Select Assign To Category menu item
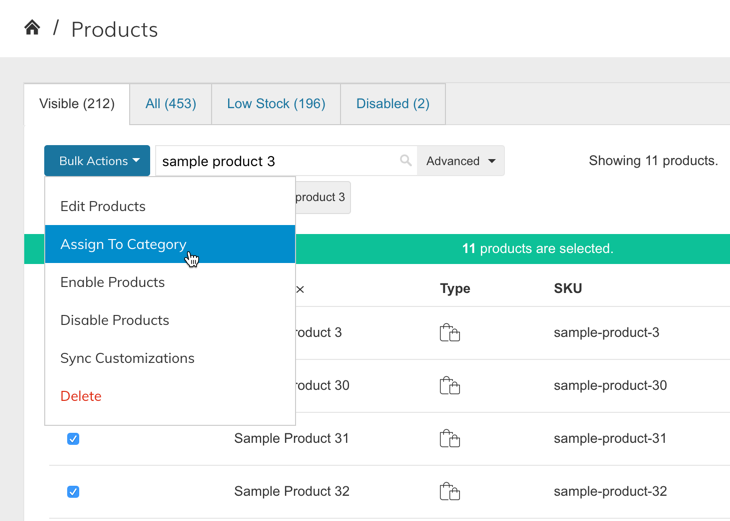Image resolution: width=730 pixels, height=521 pixels. point(123,245)
